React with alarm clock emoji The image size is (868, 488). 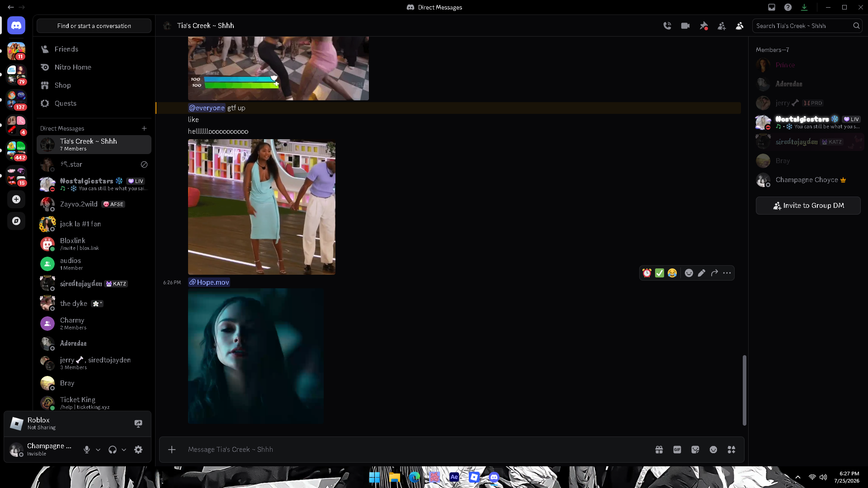(x=647, y=273)
